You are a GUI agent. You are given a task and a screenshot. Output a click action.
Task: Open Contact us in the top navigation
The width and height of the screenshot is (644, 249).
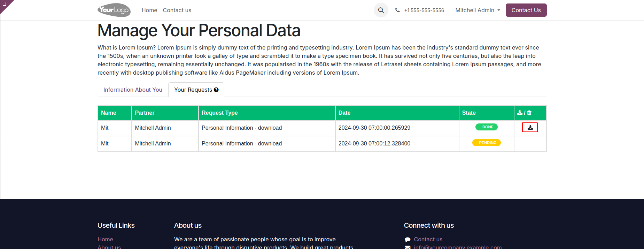(x=177, y=10)
